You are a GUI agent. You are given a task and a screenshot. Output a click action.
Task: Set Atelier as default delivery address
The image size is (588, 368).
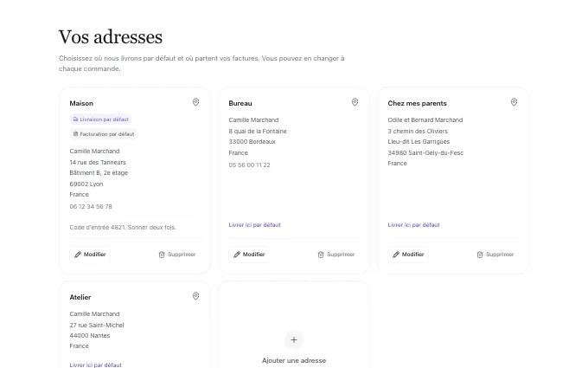click(96, 365)
